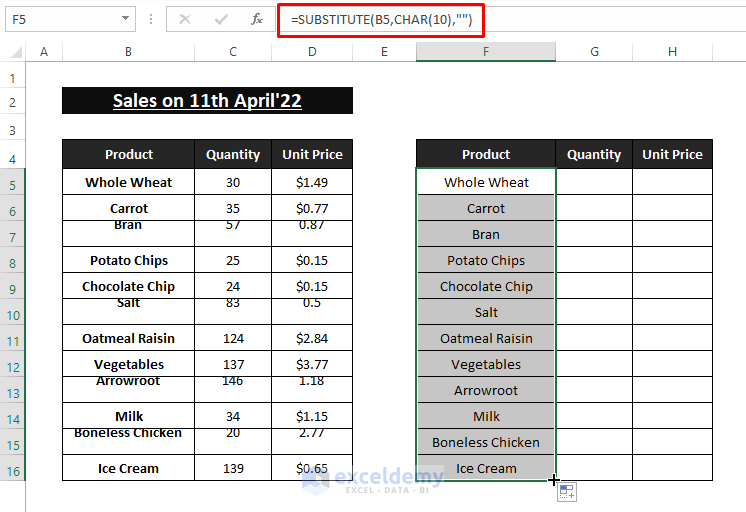Select column H header
746x512 pixels.
(x=672, y=52)
